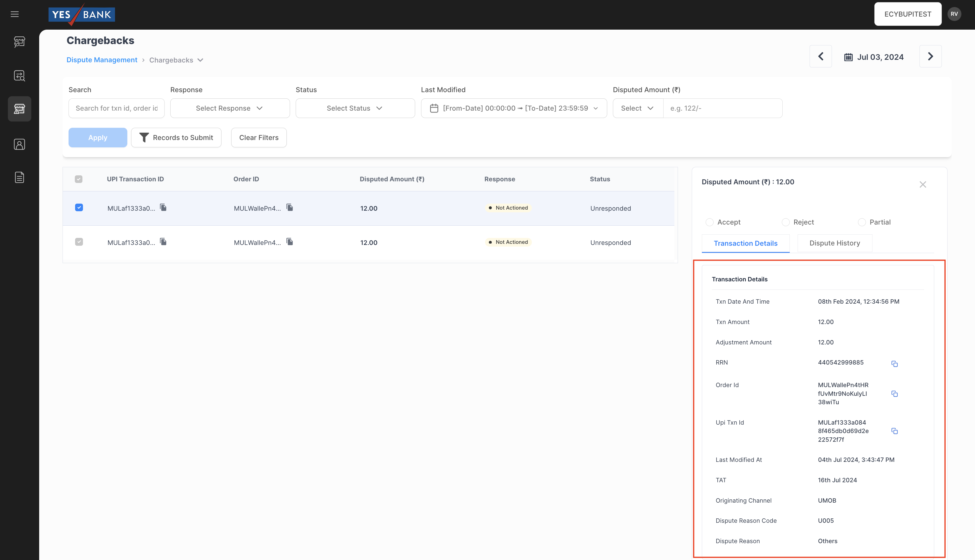This screenshot has height=560, width=975.
Task: Go to previous date with left arrow
Action: pyautogui.click(x=820, y=57)
